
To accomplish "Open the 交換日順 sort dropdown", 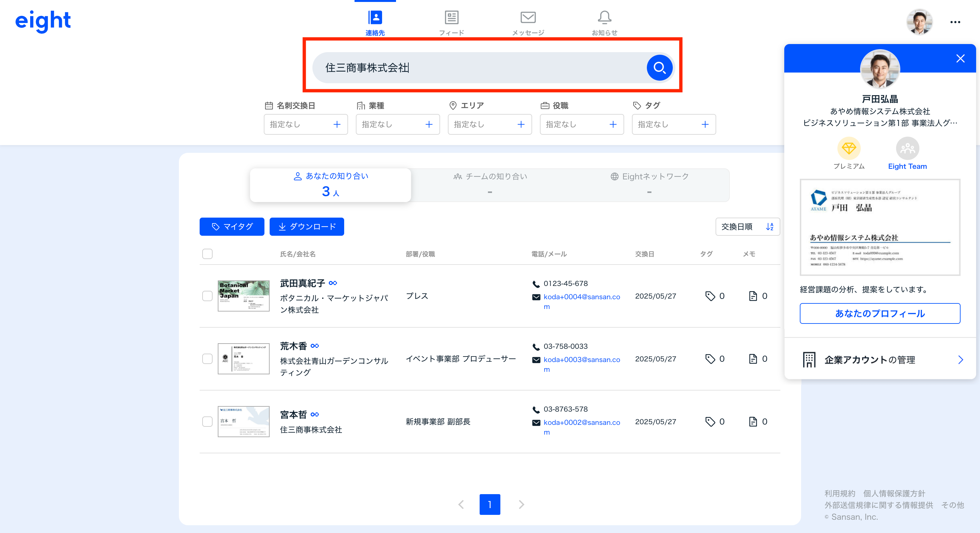I will [748, 227].
